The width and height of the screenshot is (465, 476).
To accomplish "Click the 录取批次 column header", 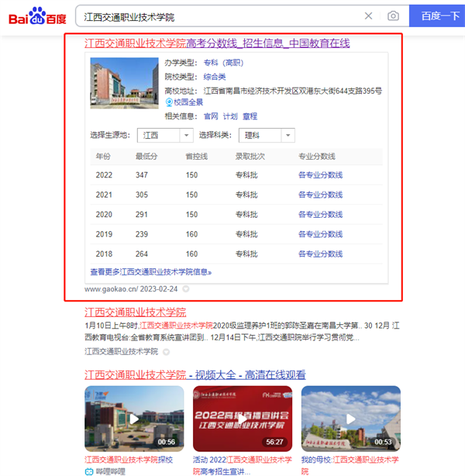I will pos(250,157).
